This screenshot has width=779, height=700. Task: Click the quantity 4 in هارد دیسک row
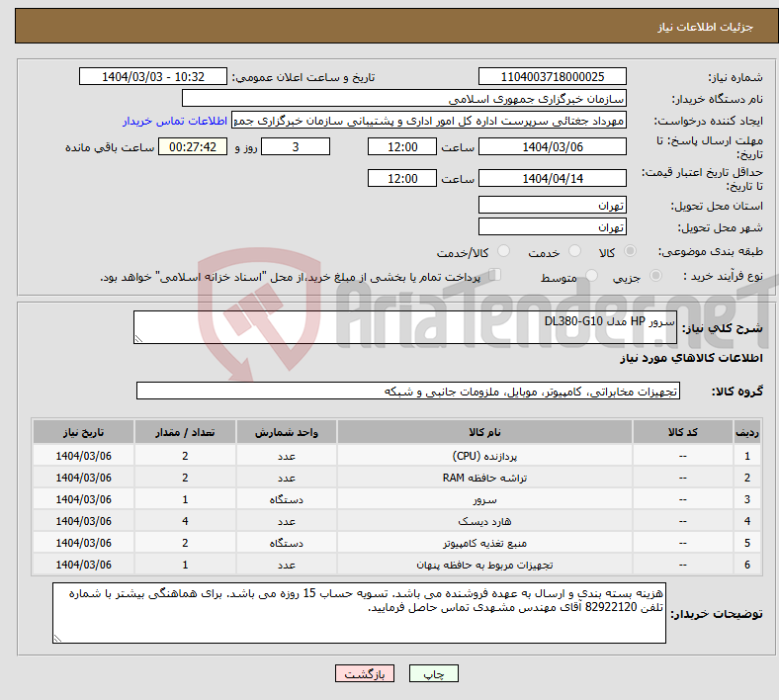(185, 521)
